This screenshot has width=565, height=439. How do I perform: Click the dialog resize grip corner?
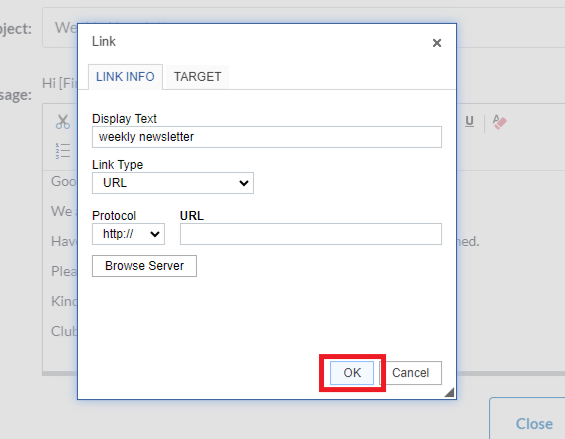coord(449,392)
